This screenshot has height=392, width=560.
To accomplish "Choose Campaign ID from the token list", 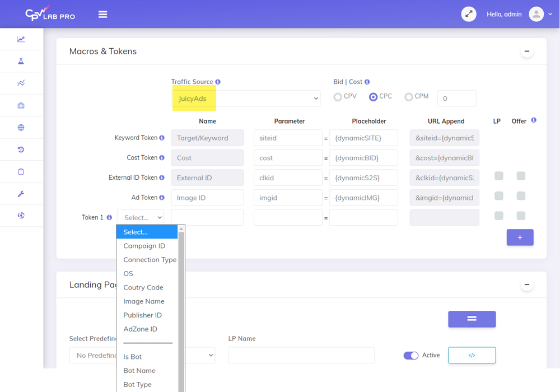I will pyautogui.click(x=144, y=246).
